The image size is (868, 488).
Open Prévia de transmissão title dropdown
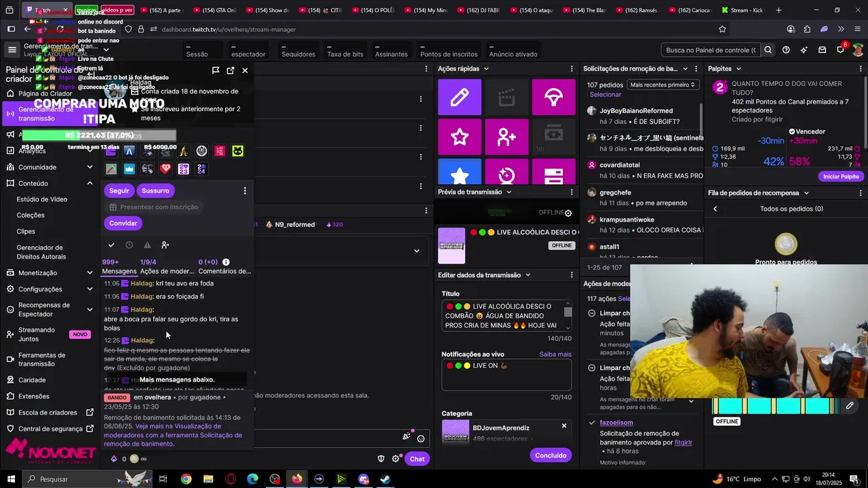point(509,192)
